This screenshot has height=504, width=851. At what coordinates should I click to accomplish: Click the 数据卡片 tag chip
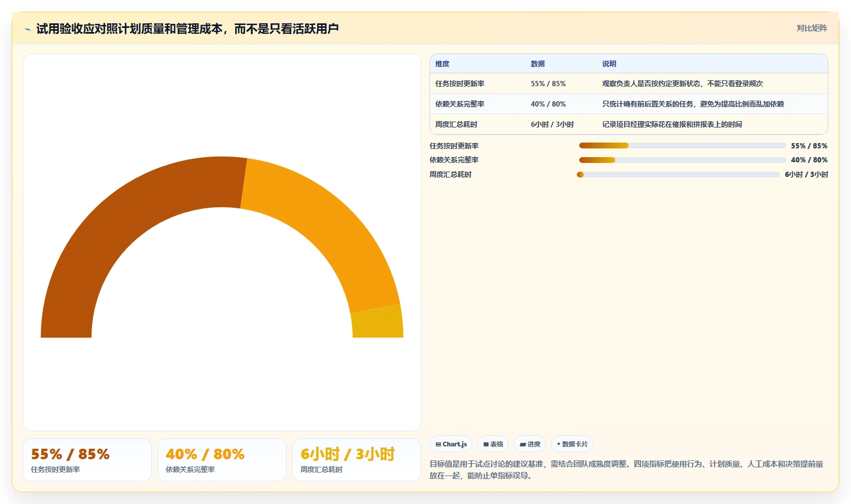[572, 444]
